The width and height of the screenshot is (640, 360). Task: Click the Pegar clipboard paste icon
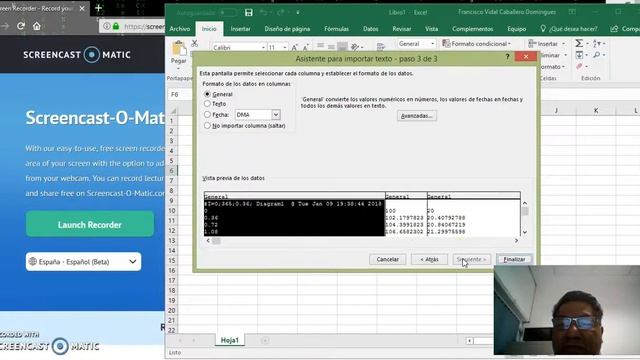pyautogui.click(x=179, y=48)
